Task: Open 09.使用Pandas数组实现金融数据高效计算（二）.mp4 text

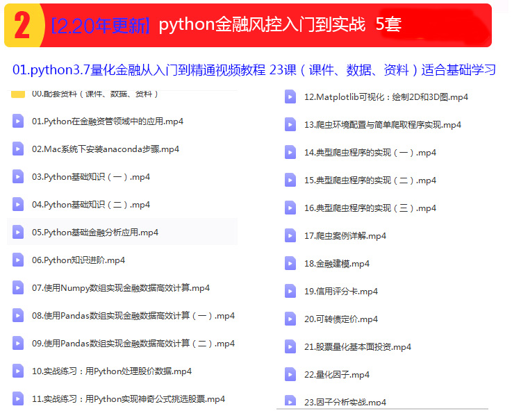Action: 133,344
